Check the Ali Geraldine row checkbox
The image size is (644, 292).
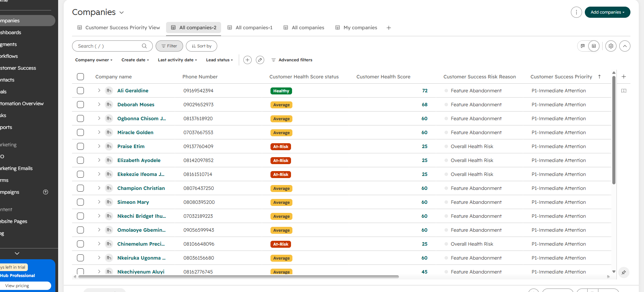(x=80, y=91)
